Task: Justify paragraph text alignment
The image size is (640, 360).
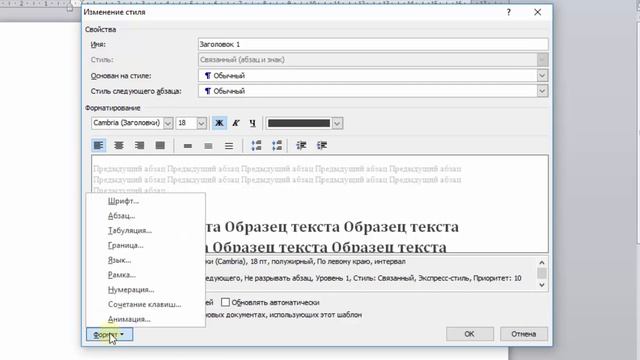Action: [x=160, y=145]
